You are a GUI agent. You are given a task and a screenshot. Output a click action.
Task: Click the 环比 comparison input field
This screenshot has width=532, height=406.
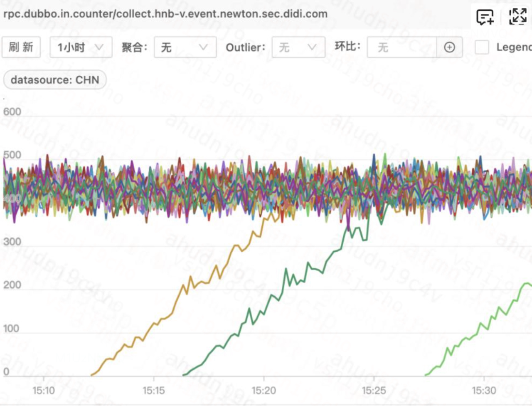click(402, 47)
